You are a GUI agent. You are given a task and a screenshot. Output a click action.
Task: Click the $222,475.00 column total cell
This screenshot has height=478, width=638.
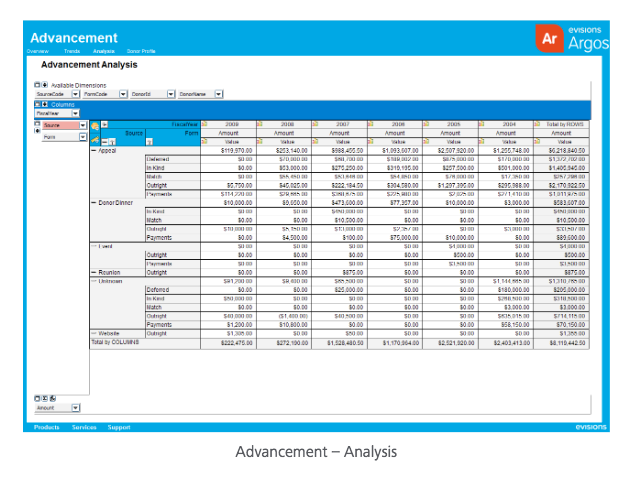[229, 343]
